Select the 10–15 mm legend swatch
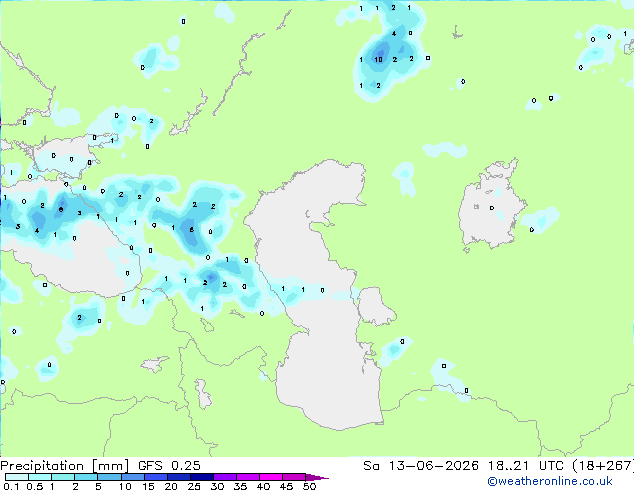This screenshot has width=634, height=490. point(132,477)
